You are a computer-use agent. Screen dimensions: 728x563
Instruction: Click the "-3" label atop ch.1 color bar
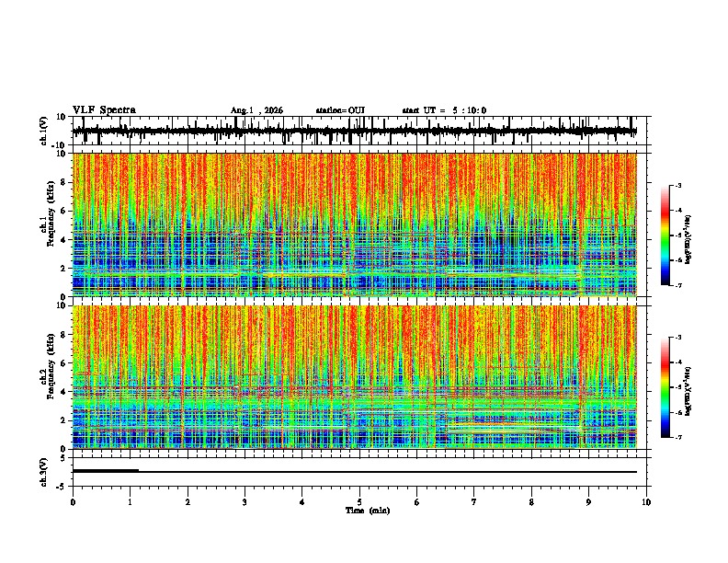(x=677, y=185)
